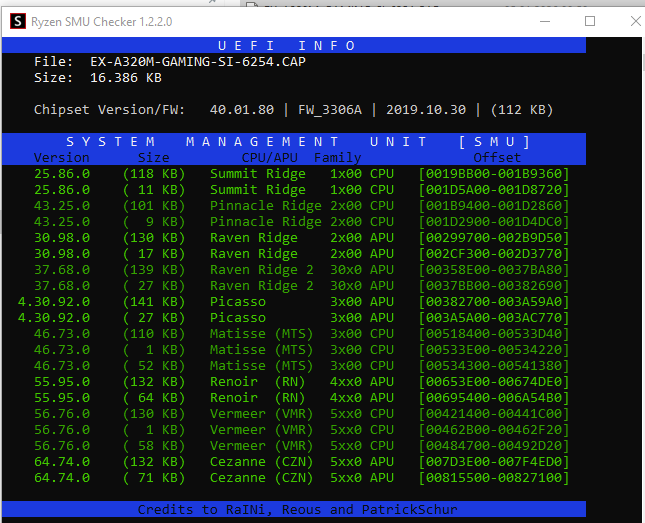Click Cezanne (CZN) row with 132 KB
Viewport: 645px width, 523px height.
[x=302, y=462]
